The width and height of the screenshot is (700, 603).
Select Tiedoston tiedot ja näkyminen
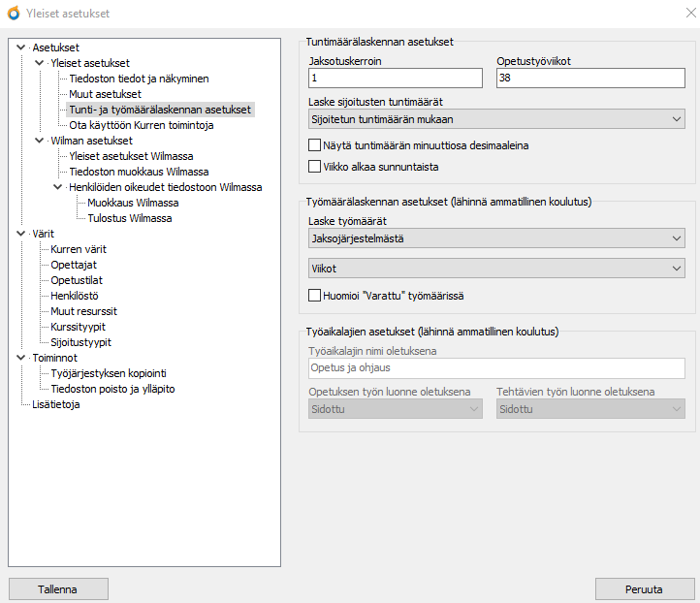[x=139, y=79]
